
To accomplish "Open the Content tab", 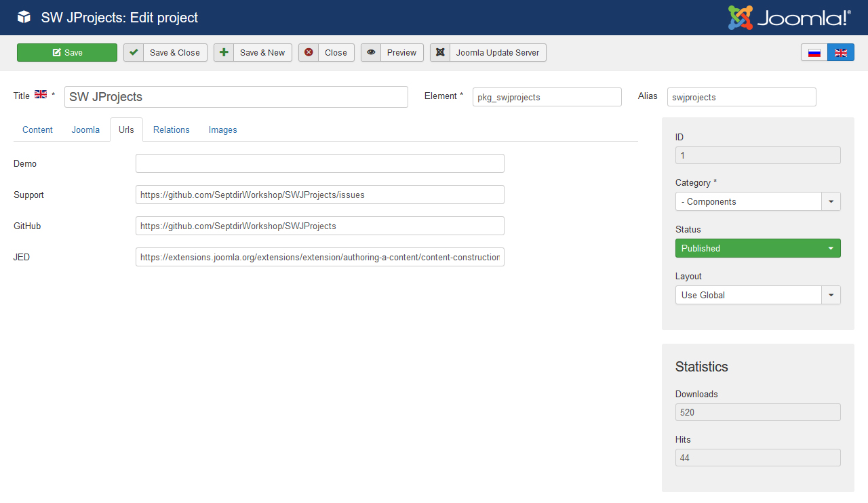I will coord(37,129).
